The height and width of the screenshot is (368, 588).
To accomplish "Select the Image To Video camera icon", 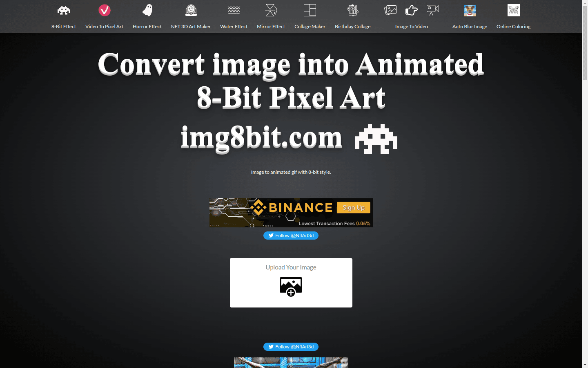I will click(x=432, y=10).
